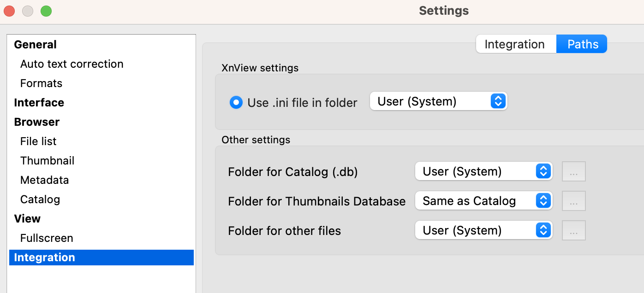Select General in the settings sidebar

click(36, 45)
